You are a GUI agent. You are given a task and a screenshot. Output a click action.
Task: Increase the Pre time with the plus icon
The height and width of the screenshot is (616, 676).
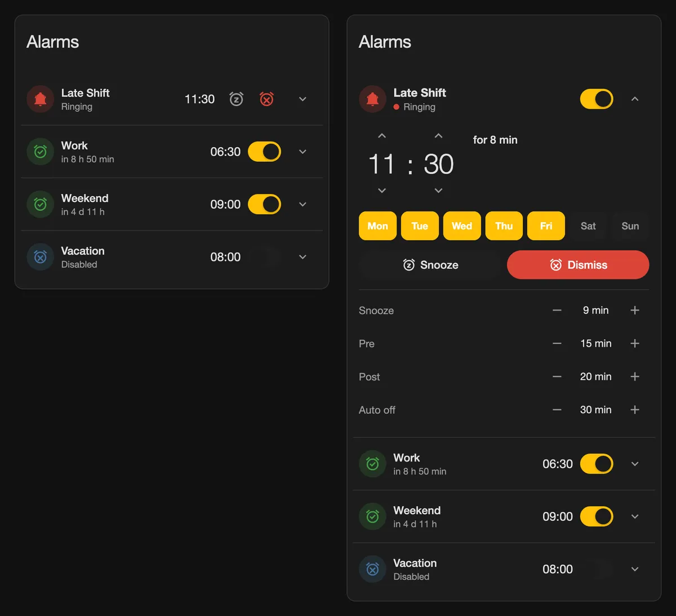pyautogui.click(x=635, y=344)
